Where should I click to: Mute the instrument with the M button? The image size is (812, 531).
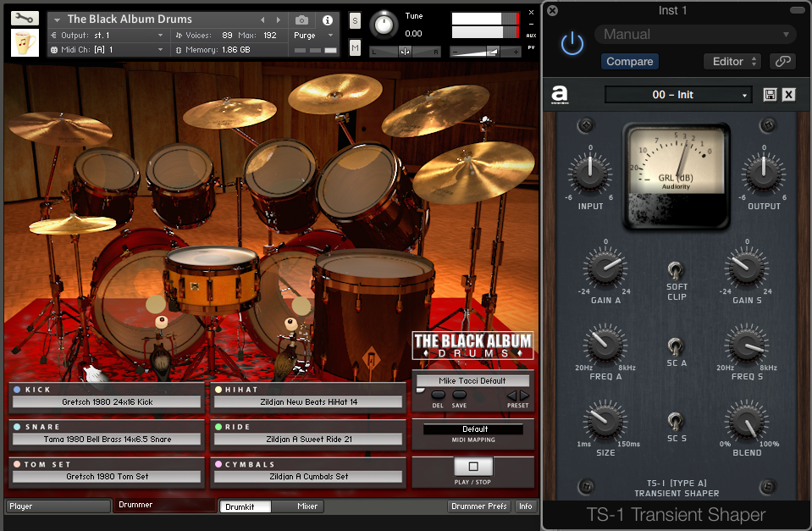coord(355,47)
